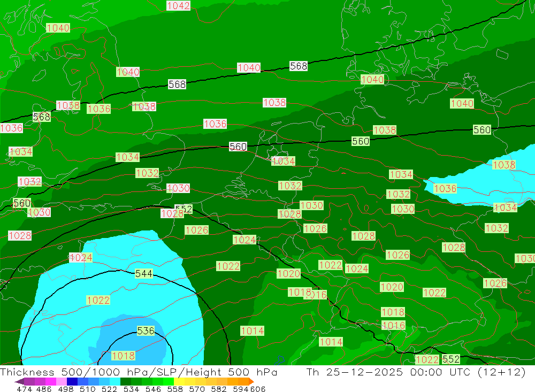Click the legend value 570

click(x=196, y=389)
